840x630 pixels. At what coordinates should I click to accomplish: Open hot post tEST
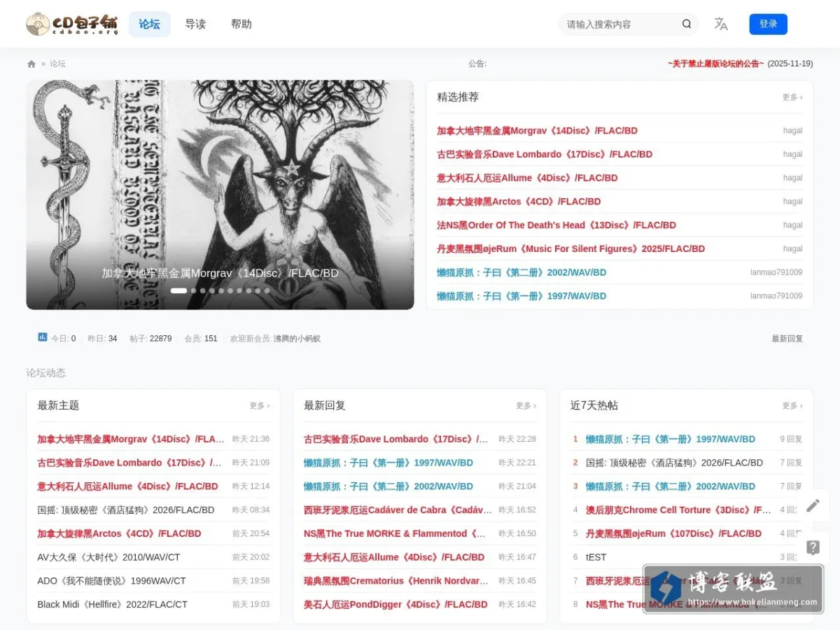[596, 557]
